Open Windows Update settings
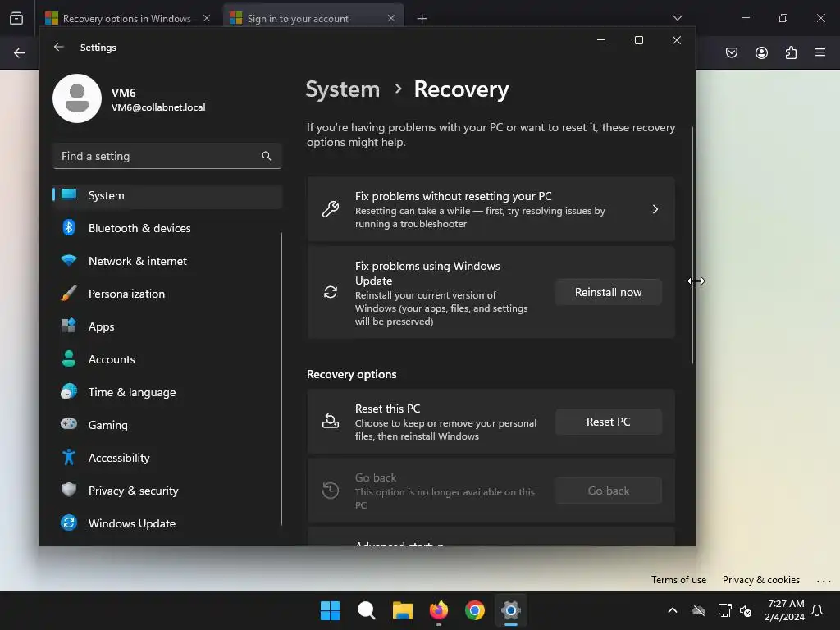Image resolution: width=840 pixels, height=630 pixels. pos(167,523)
